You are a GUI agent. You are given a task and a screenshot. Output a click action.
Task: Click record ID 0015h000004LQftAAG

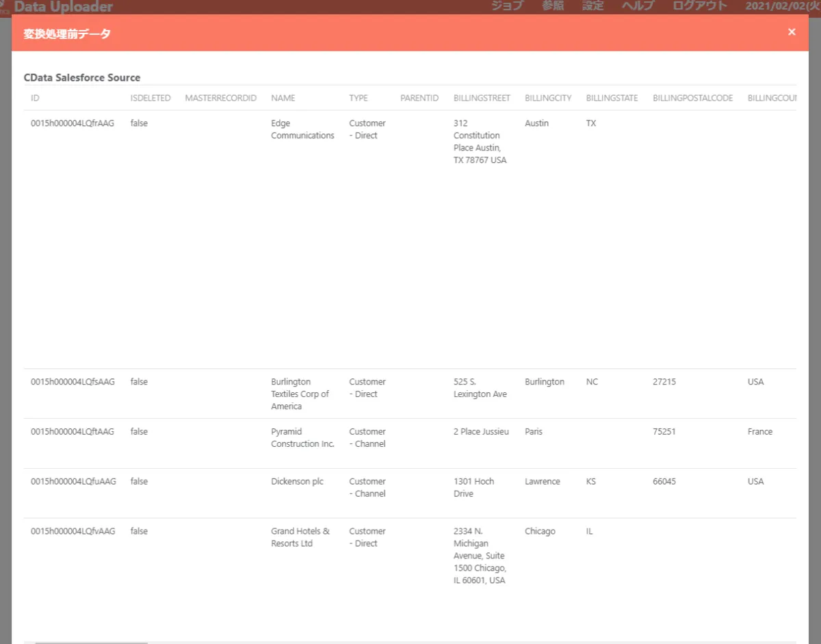pos(73,431)
